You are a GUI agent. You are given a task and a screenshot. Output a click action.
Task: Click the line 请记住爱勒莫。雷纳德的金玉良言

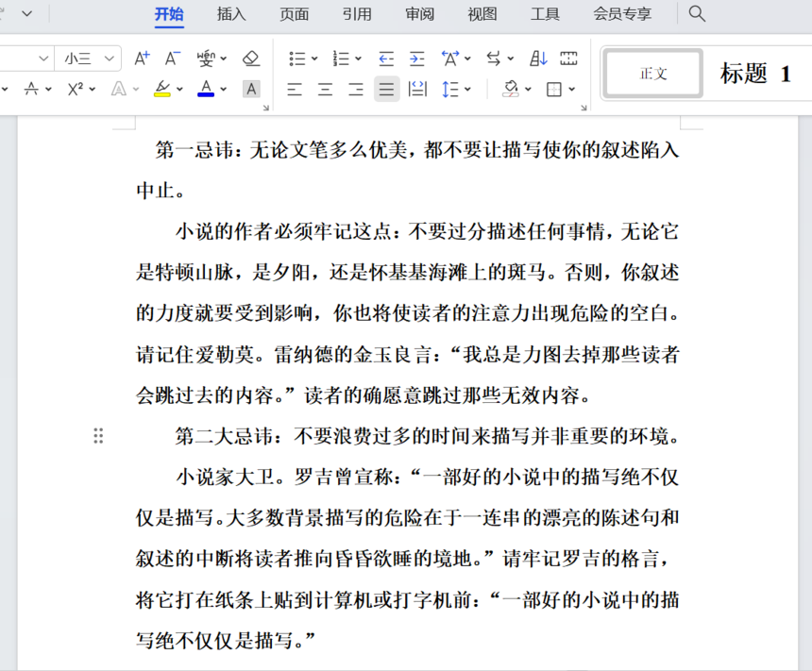point(408,355)
